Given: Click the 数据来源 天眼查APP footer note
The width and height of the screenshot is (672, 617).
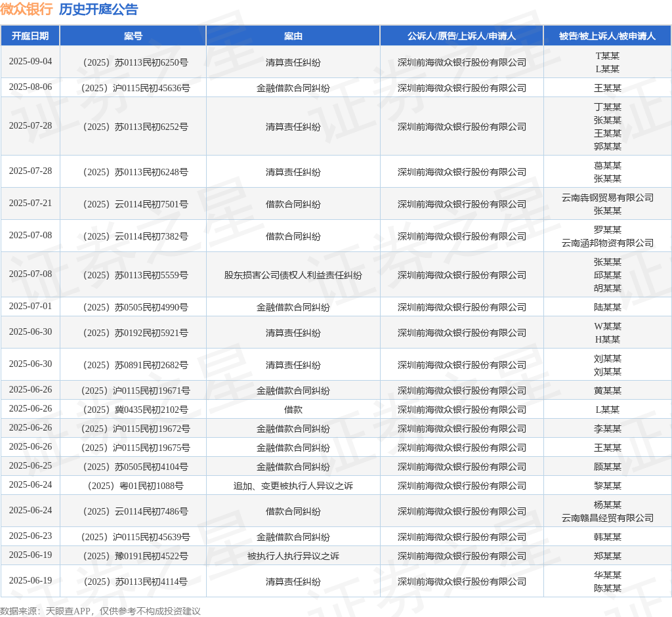Looking at the screenshot, I should click(x=100, y=611).
